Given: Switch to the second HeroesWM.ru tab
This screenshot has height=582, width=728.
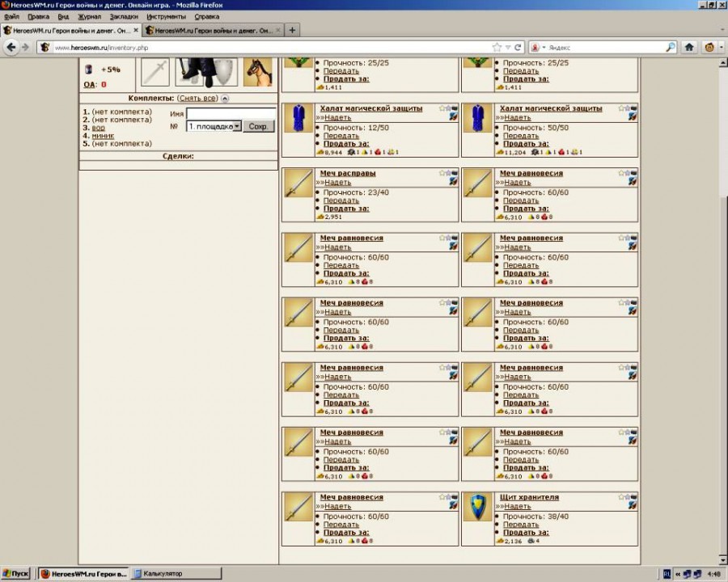Looking at the screenshot, I should tap(207, 30).
